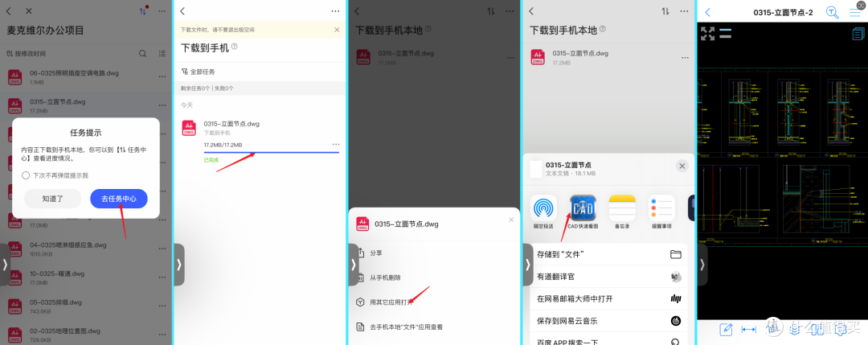Open hamburger menu in CAD viewer header
Screen dimensions: 868x345
coord(854,12)
